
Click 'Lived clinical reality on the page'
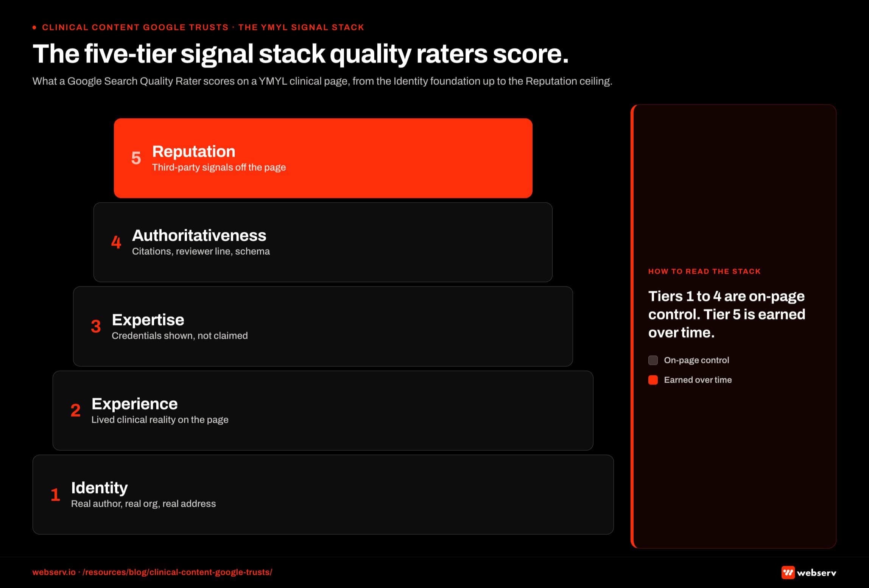coord(160,420)
